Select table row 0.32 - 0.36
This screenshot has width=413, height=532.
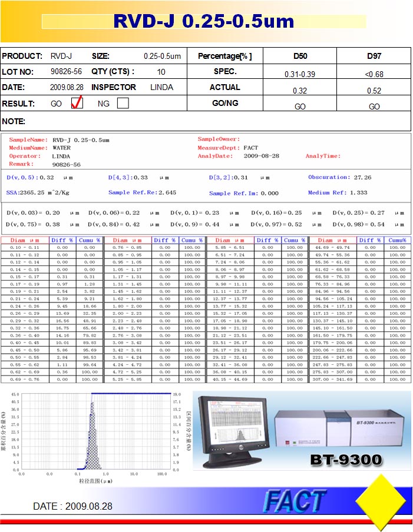point(52,328)
